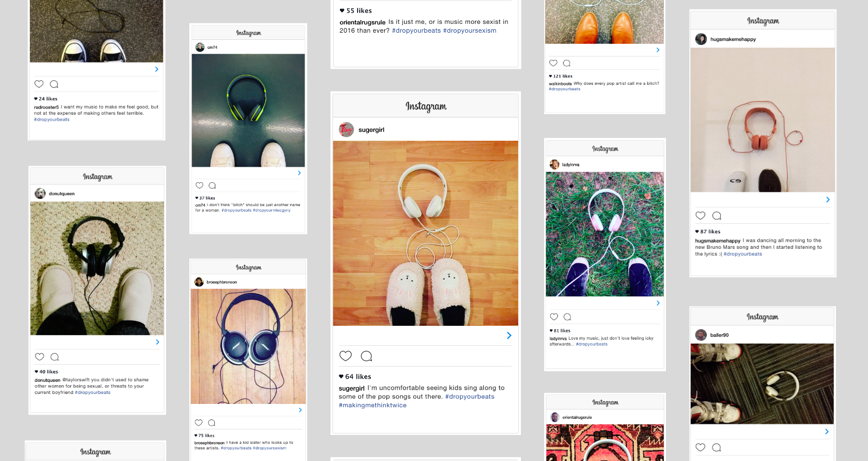Screen dimensions: 868x461
Task: Tap heart icon on donutqueen's post
Action: tap(40, 357)
